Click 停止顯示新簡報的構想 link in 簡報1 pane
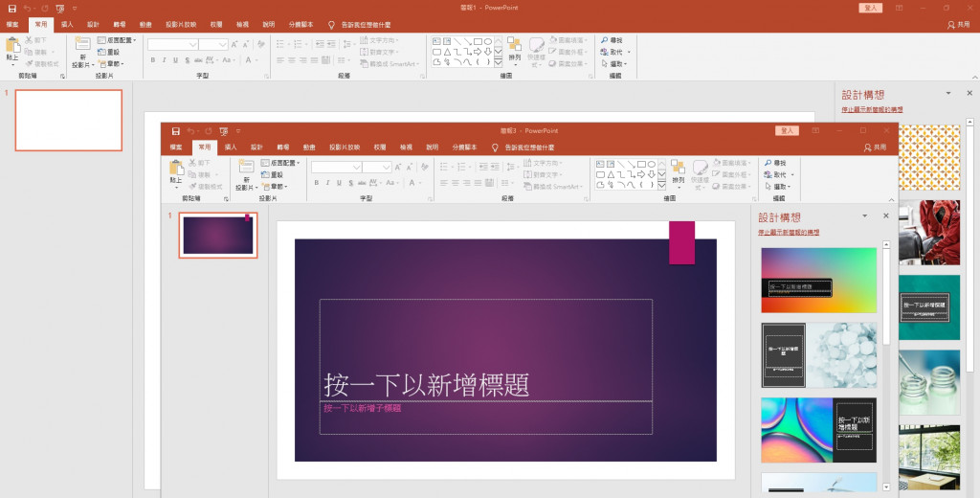Screen dimensions: 980x498 (x=872, y=109)
